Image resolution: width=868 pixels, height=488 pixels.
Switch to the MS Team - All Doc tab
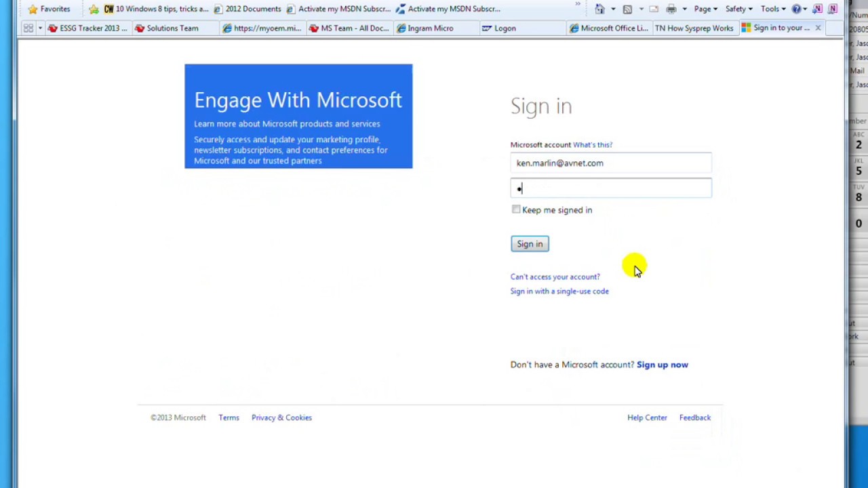[x=349, y=28]
